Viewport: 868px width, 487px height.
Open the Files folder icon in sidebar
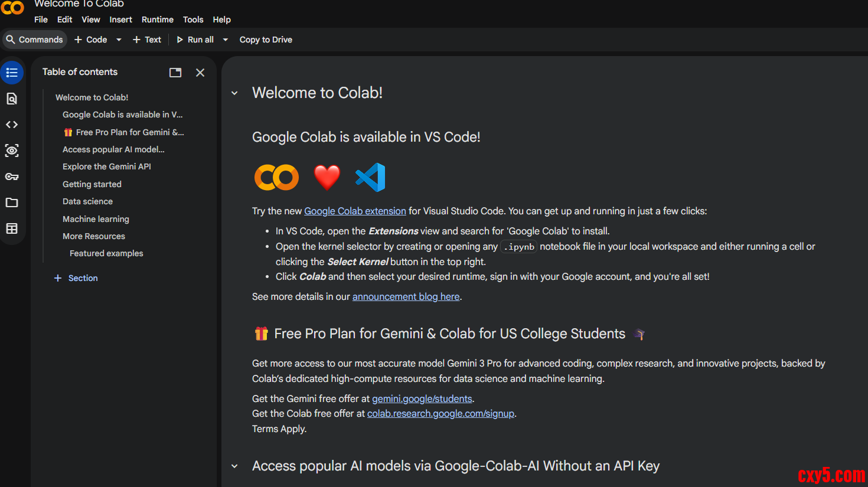tap(12, 202)
